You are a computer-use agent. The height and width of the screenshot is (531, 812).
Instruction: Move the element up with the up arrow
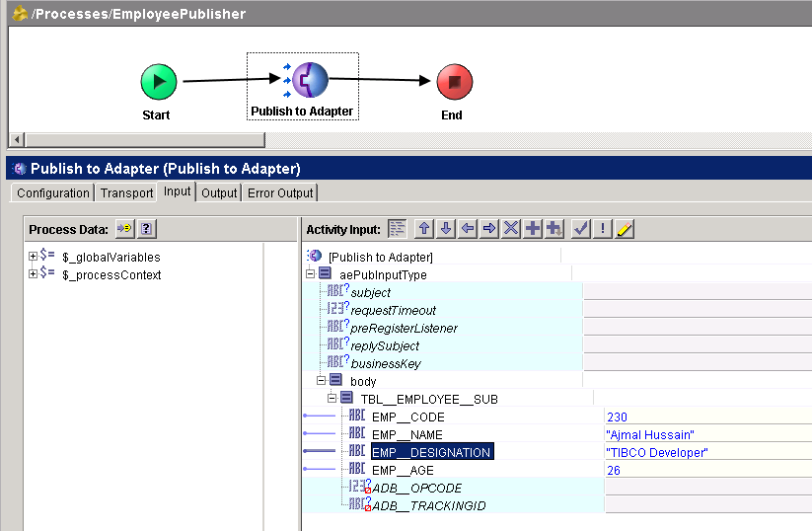click(424, 228)
